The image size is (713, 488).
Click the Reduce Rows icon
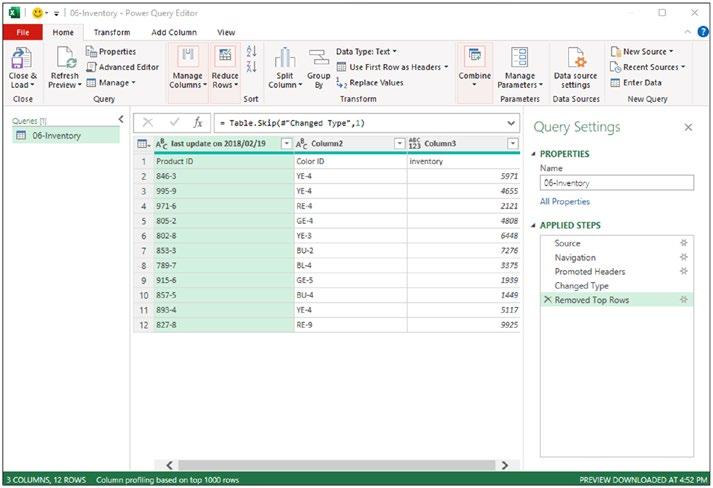click(225, 56)
